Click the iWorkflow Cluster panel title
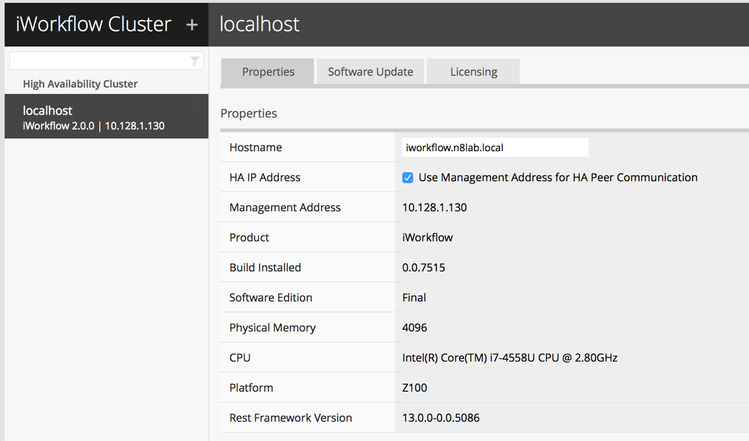This screenshot has height=441, width=749. (x=93, y=24)
